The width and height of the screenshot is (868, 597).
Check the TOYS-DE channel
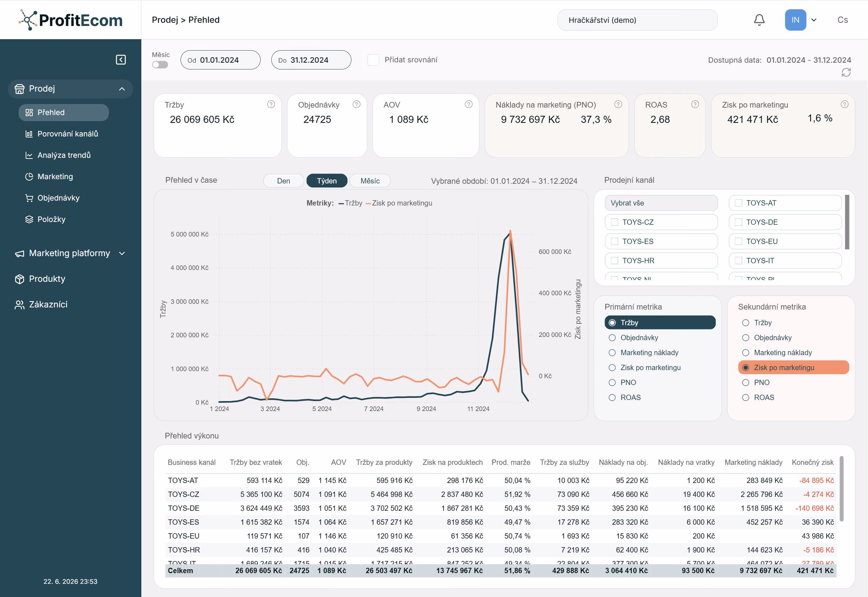tap(738, 222)
